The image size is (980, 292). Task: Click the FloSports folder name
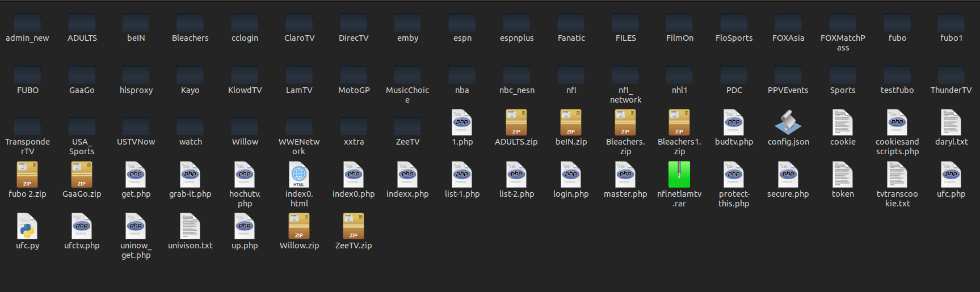734,38
